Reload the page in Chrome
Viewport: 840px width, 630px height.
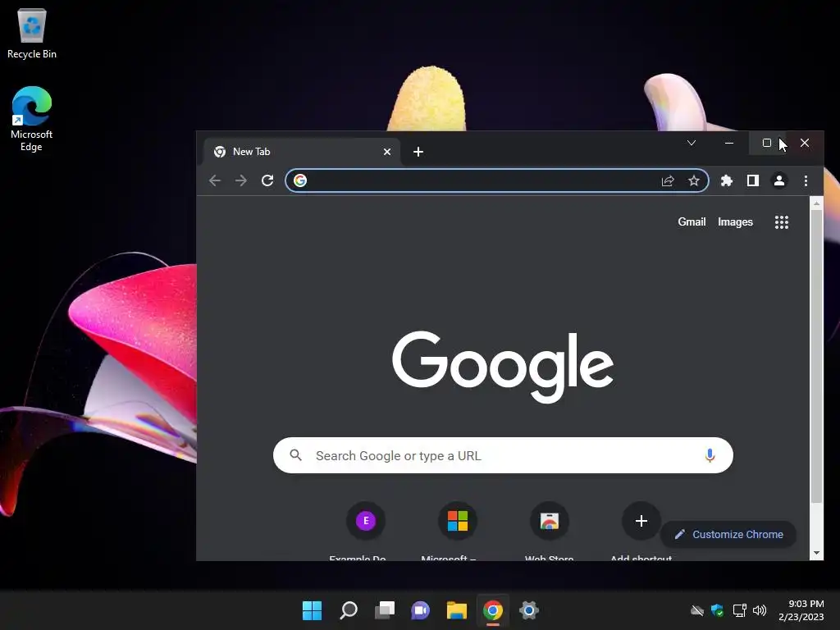pos(267,180)
